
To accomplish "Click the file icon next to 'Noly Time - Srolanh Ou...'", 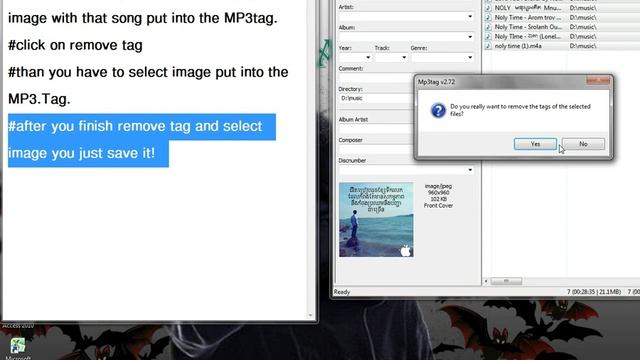I will (x=488, y=27).
